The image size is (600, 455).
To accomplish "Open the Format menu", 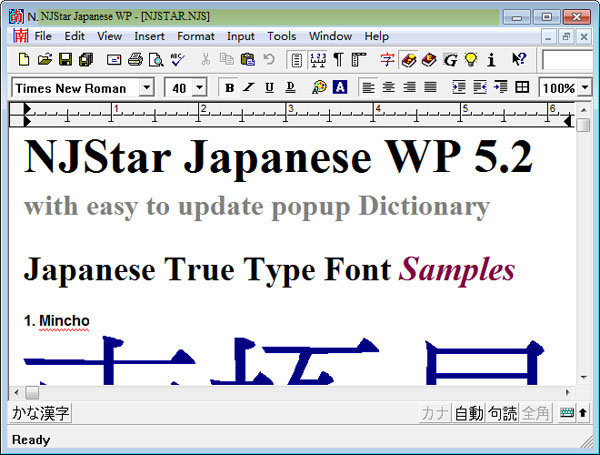I will [x=196, y=36].
